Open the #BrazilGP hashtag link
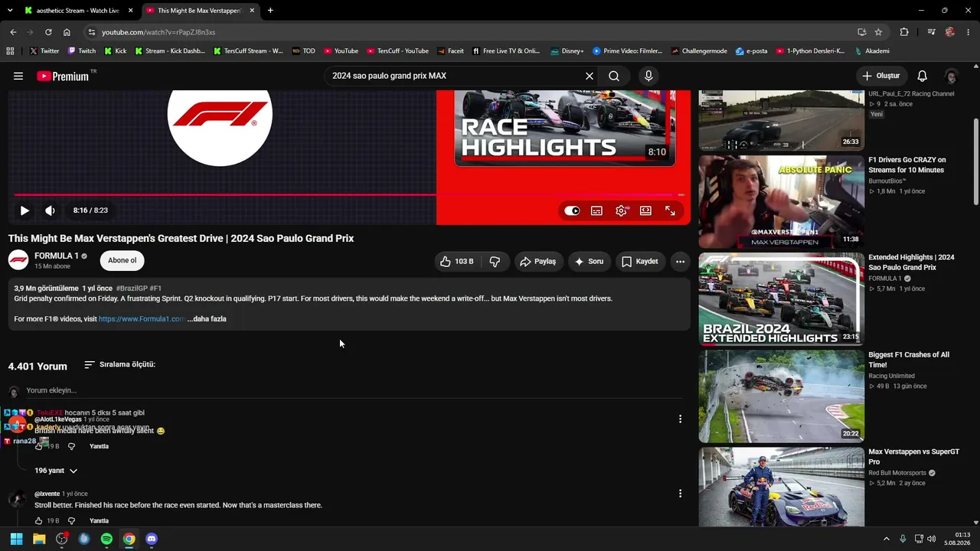Image resolution: width=980 pixels, height=551 pixels. [x=132, y=289]
